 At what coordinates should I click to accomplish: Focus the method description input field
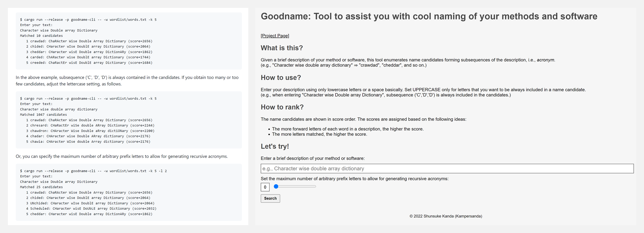(x=447, y=169)
